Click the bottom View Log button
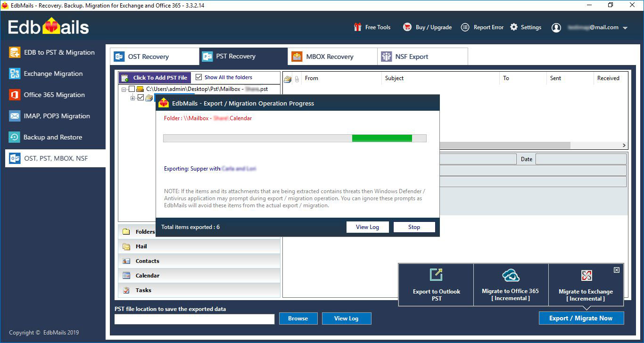Screen dimensions: 644x343 click(347, 318)
